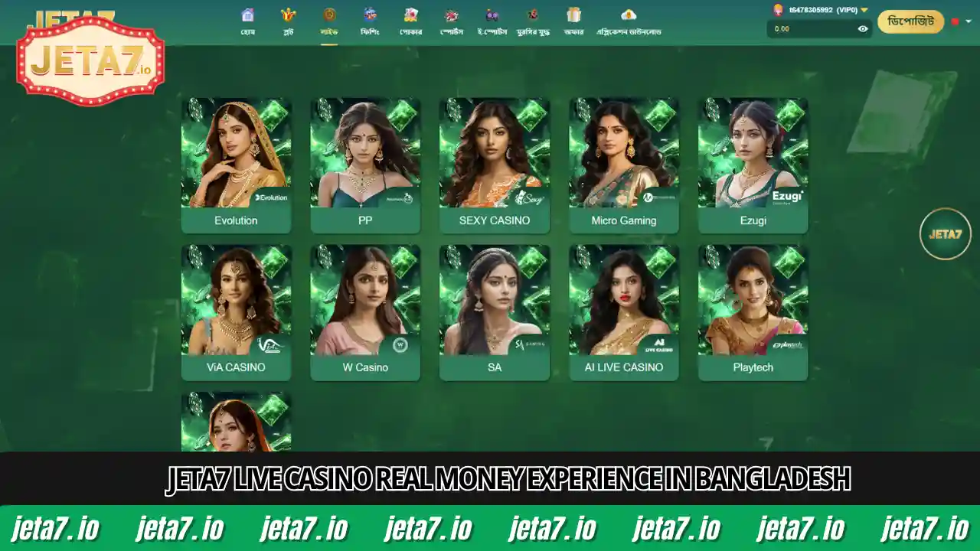The width and height of the screenshot is (980, 551).
Task: Click the app download cloud icon
Action: [x=629, y=15]
